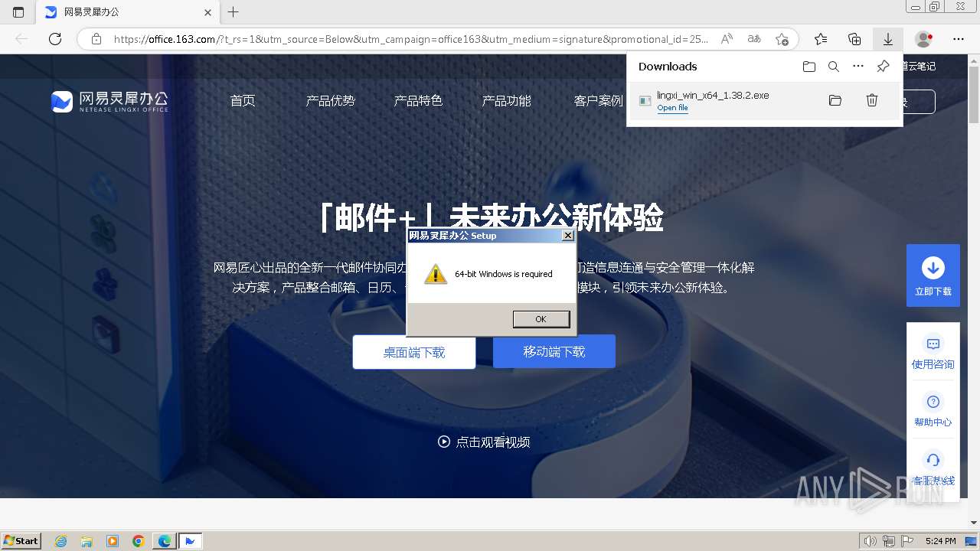Image resolution: width=980 pixels, height=551 pixels.
Task: Open tab actions menu icon
Action: 18,12
